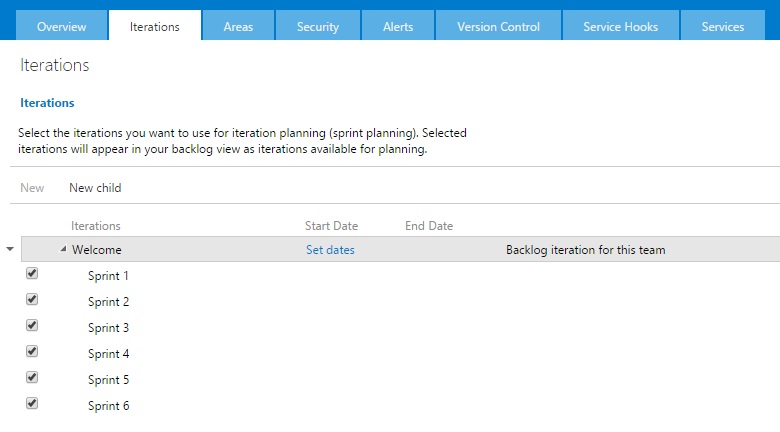Sort by the Start Date column header

click(331, 226)
